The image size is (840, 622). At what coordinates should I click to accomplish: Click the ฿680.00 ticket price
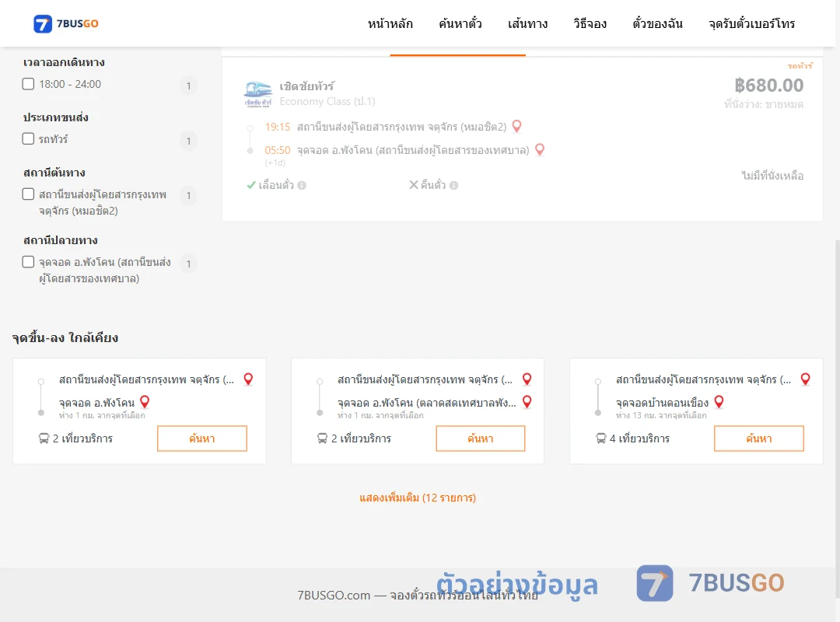click(768, 86)
